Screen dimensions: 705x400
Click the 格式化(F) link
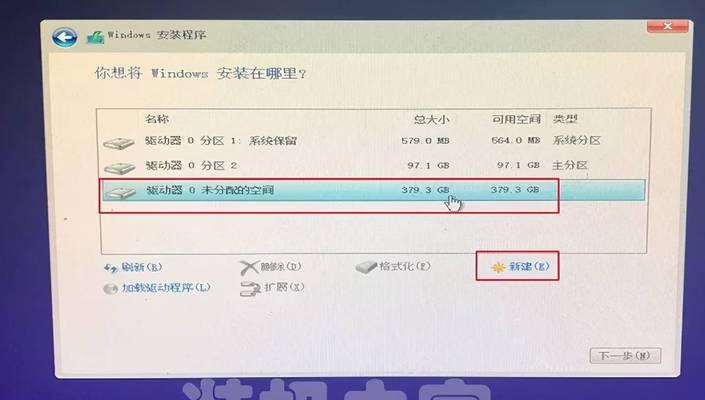coord(405,266)
